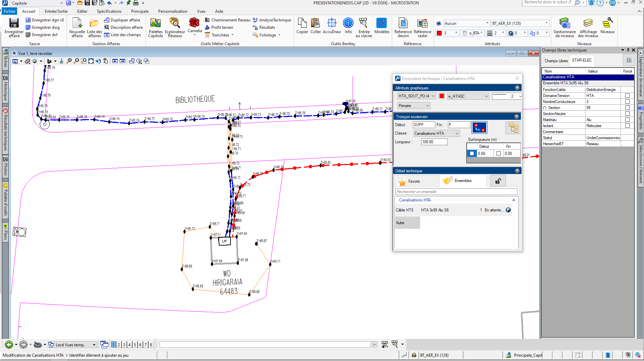Screen dimensions: 644x361
Task: Switch to Spécifications ribbon tab
Action: 109,11
